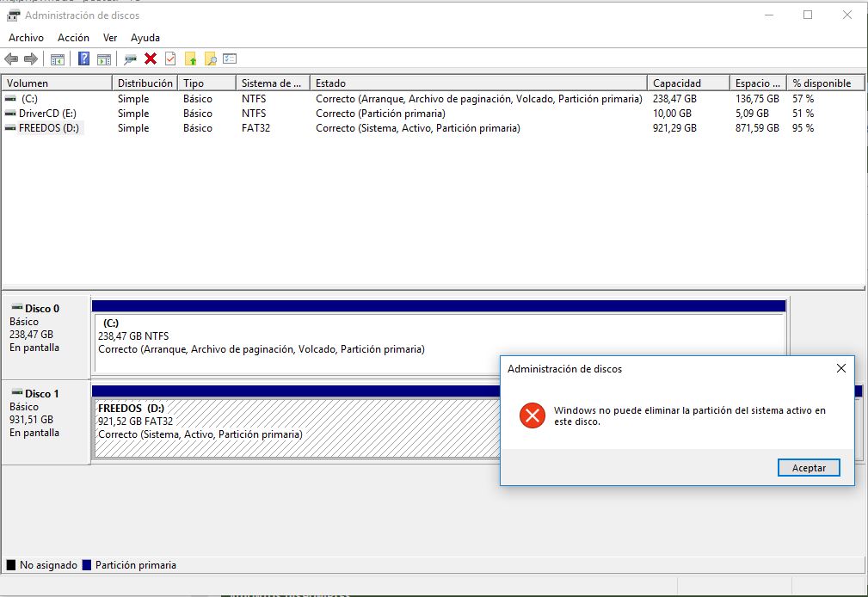This screenshot has height=597, width=868.
Task: Click the properties checkmark page icon
Action: coord(170,59)
